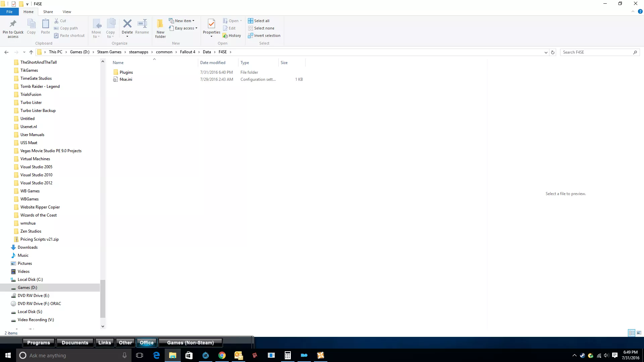Click the Paste ribbon icon
The width and height of the screenshot is (644, 362).
click(45, 24)
